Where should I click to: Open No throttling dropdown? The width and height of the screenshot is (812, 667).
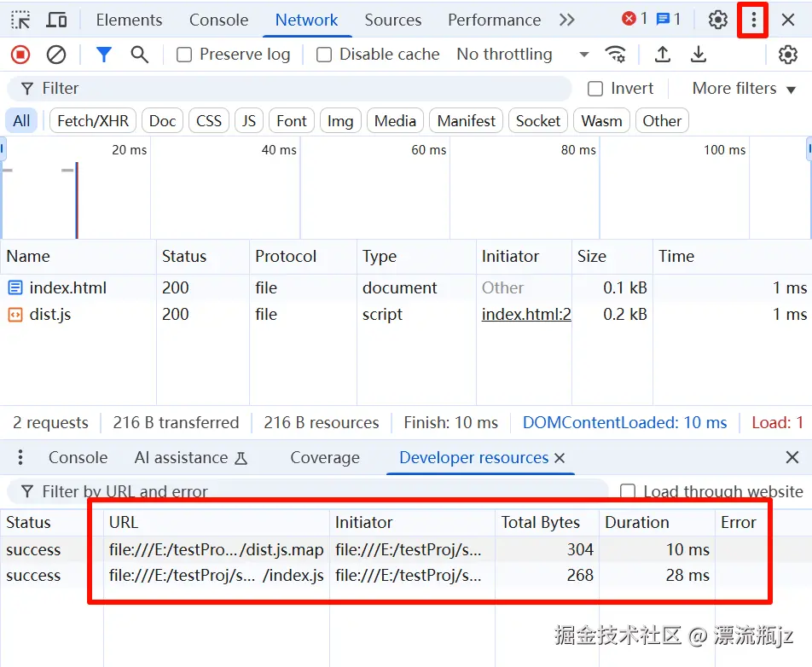coord(523,55)
